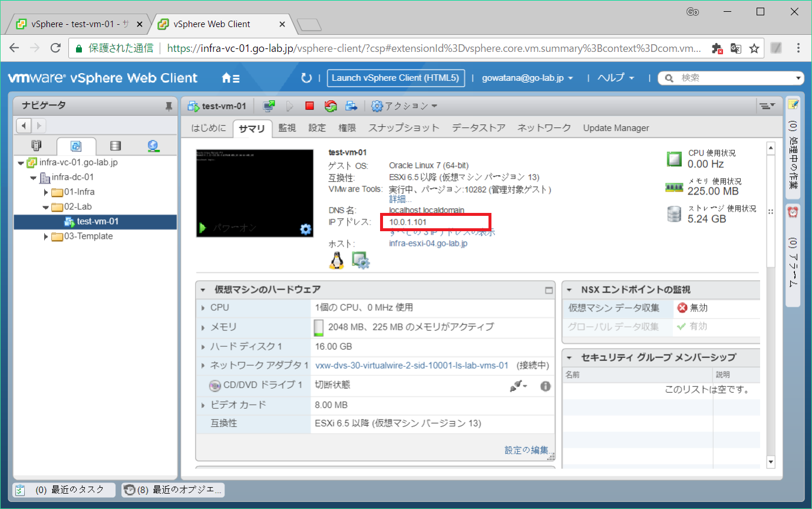This screenshot has width=812, height=509.
Task: Click the Restart guest OS icon
Action: [x=331, y=106]
